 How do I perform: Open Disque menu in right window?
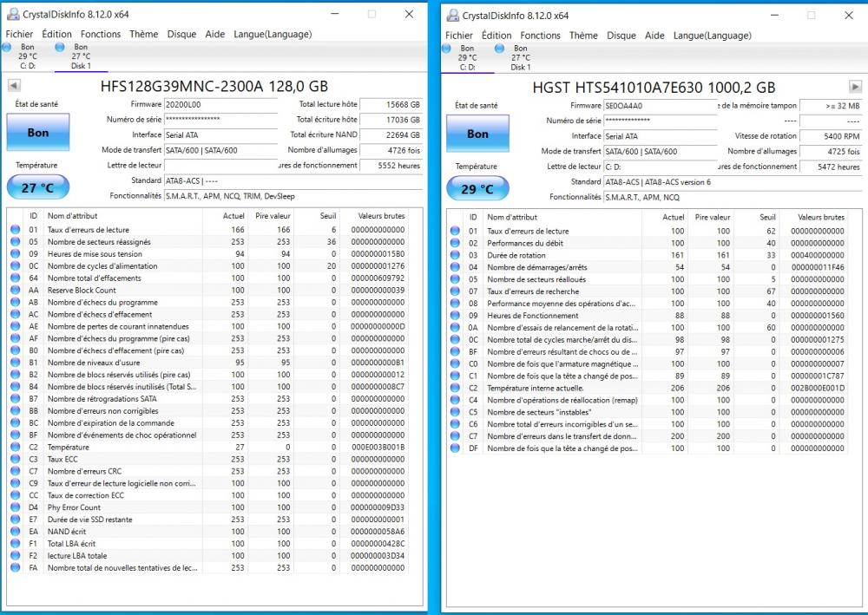(621, 36)
